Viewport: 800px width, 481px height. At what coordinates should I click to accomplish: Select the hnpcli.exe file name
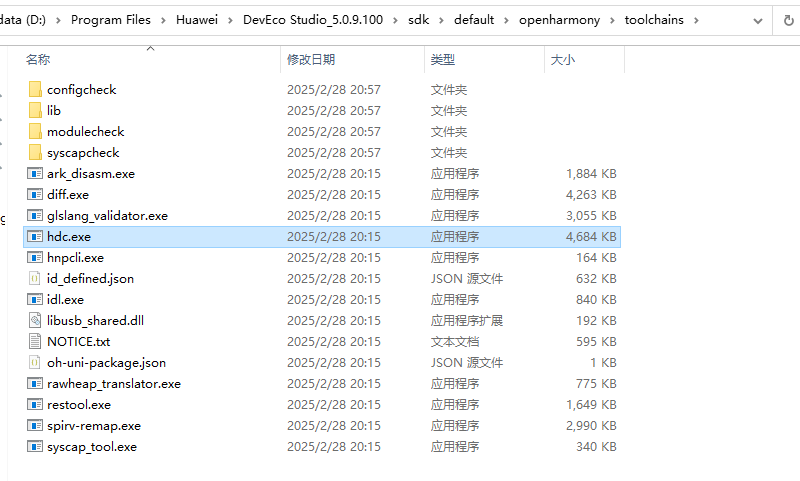(x=75, y=258)
